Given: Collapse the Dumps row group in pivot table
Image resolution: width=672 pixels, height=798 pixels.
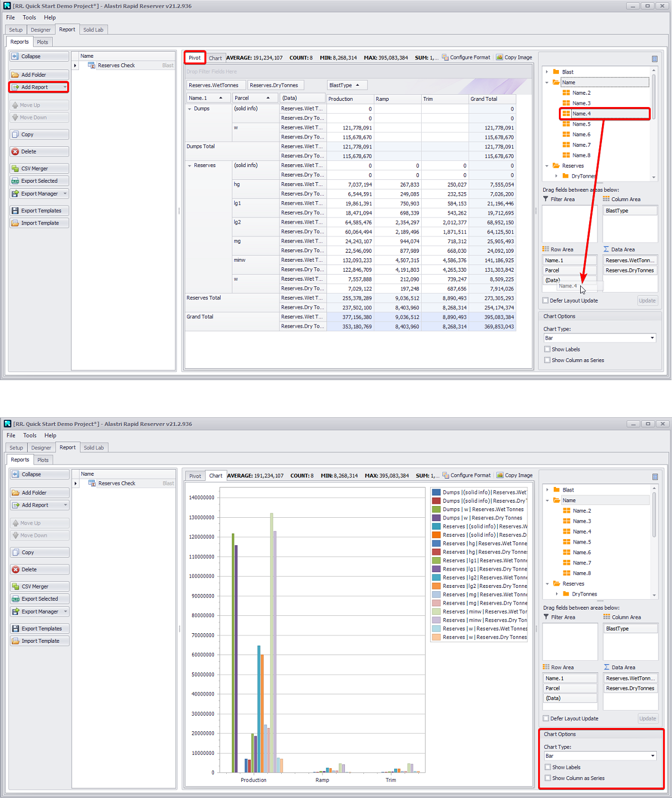Looking at the screenshot, I should (x=190, y=109).
